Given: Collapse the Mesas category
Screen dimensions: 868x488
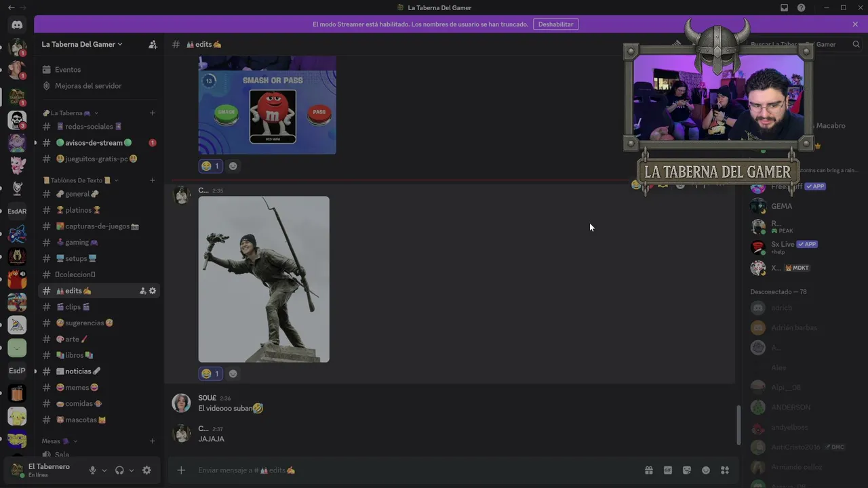Looking at the screenshot, I should coord(60,441).
